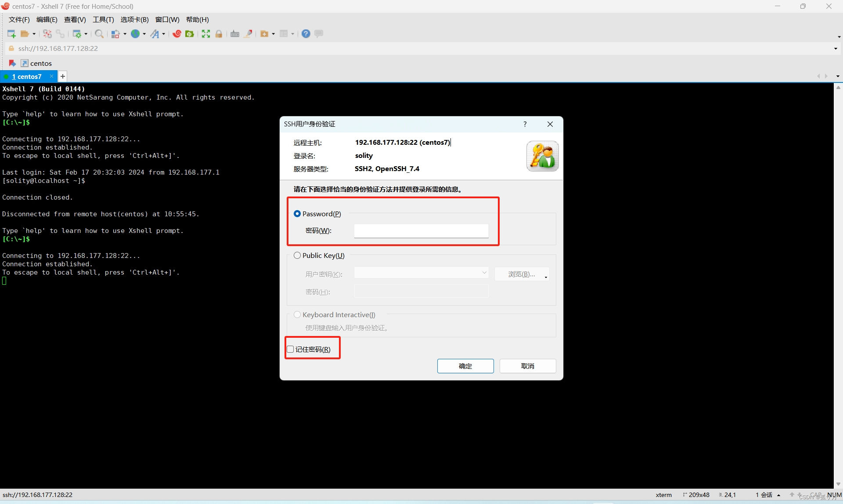Toggle full screen mode icon
Viewport: 843px width, 504px height.
(206, 34)
